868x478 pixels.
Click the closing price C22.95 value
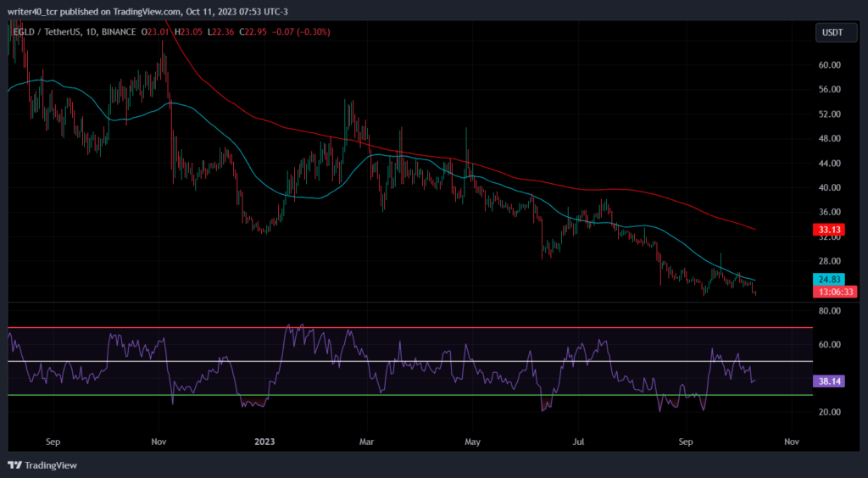(253, 32)
